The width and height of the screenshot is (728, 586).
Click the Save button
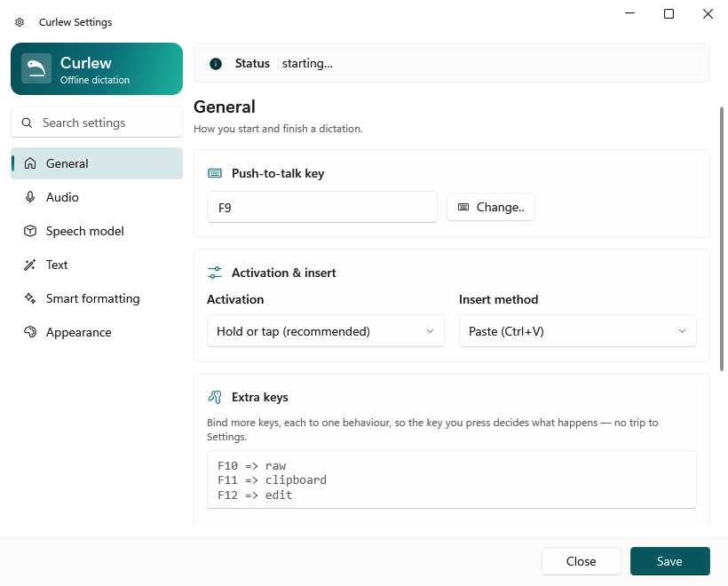point(670,561)
